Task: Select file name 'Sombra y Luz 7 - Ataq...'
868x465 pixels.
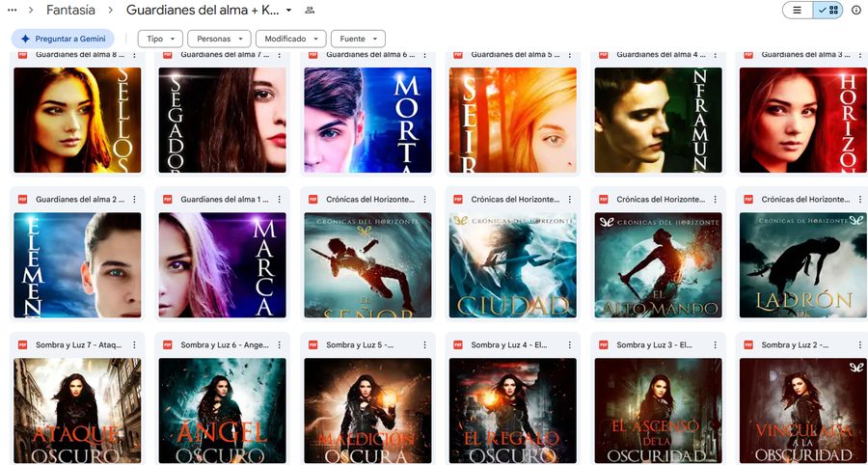Action: pyautogui.click(x=79, y=344)
